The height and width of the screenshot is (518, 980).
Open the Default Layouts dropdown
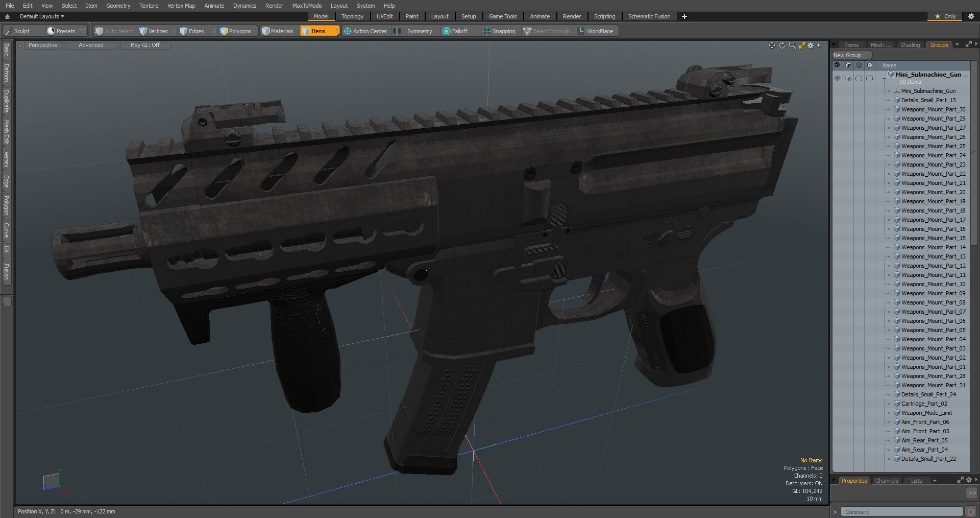pyautogui.click(x=42, y=16)
